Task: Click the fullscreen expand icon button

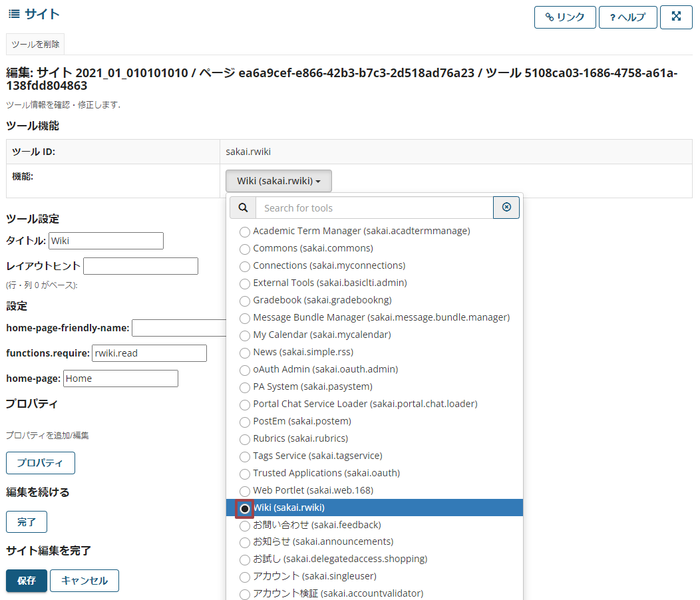Action: click(676, 17)
